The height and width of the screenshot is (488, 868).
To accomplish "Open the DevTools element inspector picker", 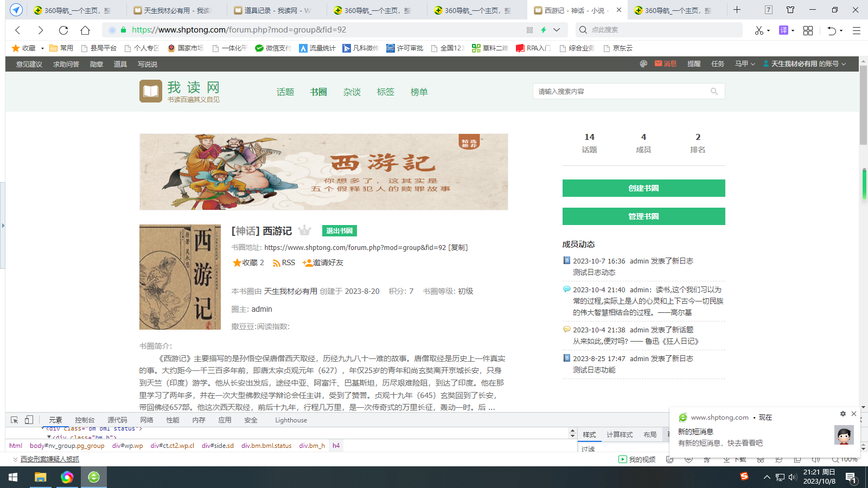I will pyautogui.click(x=15, y=420).
